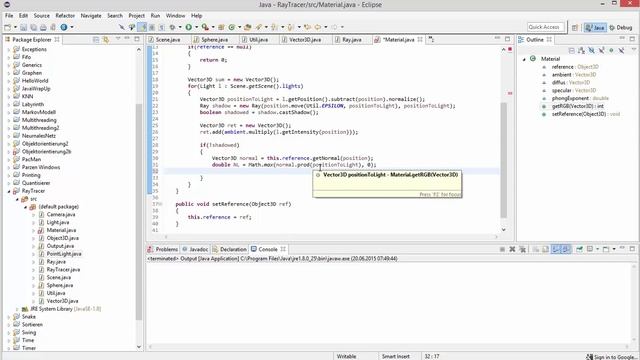Switch to the Vector3D.java editor tab
This screenshot has height=360, width=640.
[x=301, y=40]
